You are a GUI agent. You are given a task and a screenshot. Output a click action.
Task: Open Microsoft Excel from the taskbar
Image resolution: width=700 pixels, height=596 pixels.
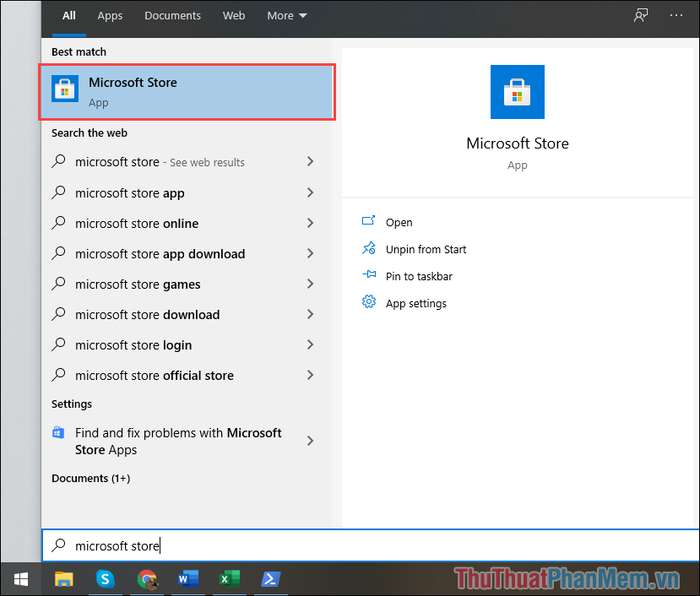(229, 579)
